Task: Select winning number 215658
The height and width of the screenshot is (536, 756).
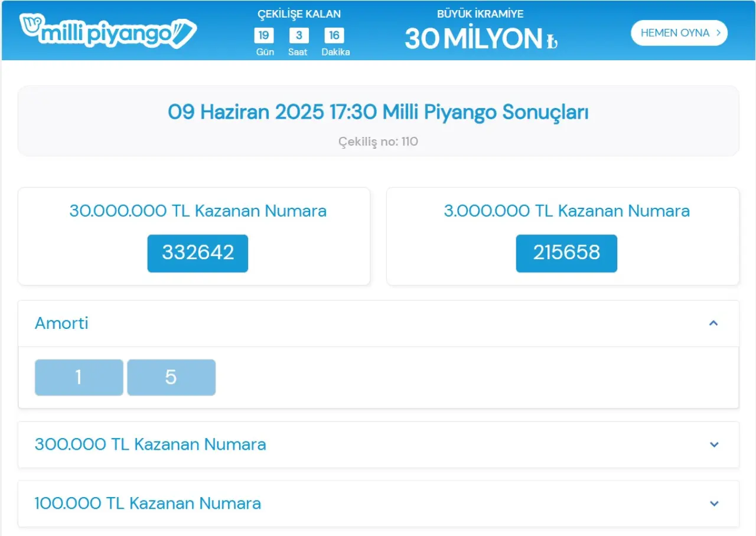Action: tap(566, 253)
